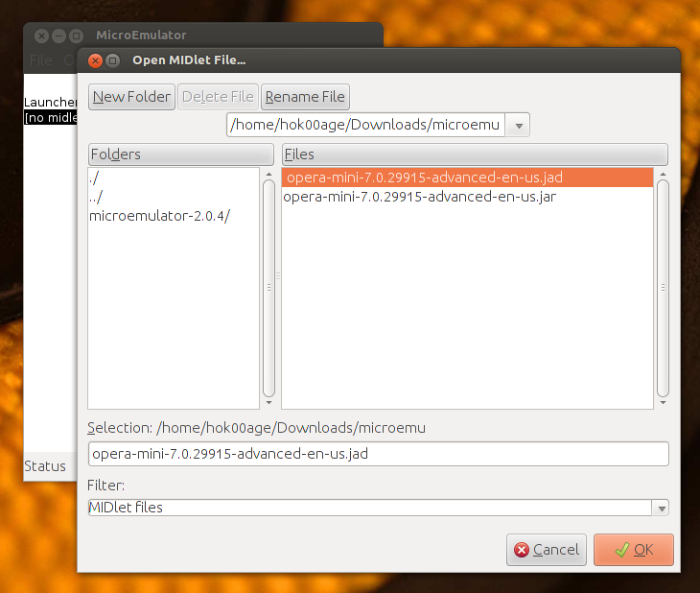Click the Folders list scroll-up arrow

tap(268, 175)
